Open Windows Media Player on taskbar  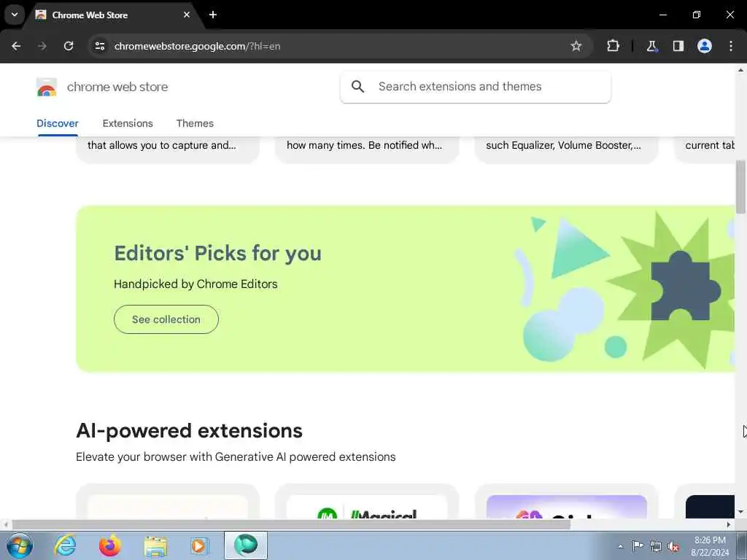click(199, 545)
